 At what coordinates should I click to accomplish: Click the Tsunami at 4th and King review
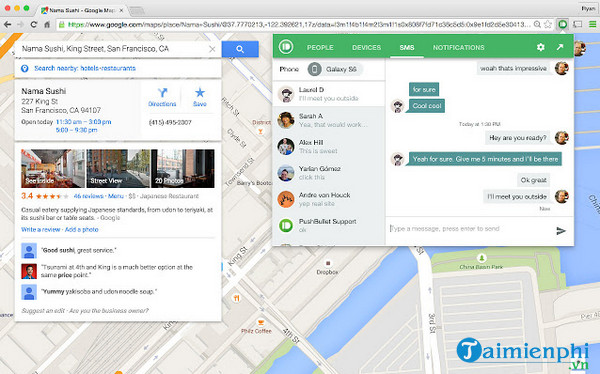[117, 271]
